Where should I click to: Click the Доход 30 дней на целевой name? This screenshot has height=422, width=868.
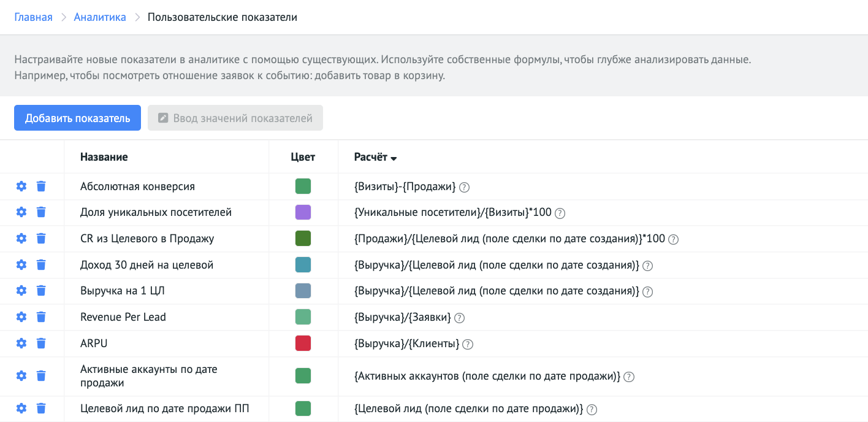147,265
